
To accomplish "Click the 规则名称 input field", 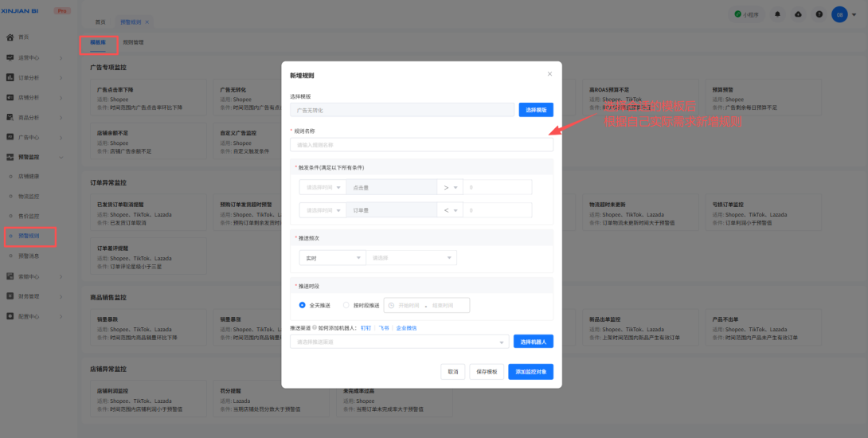I will (x=421, y=145).
